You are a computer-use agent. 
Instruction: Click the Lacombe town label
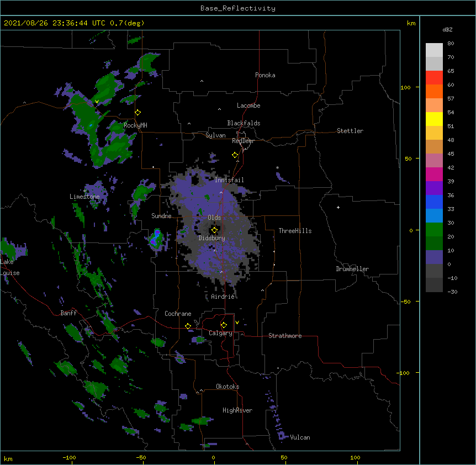coord(248,105)
